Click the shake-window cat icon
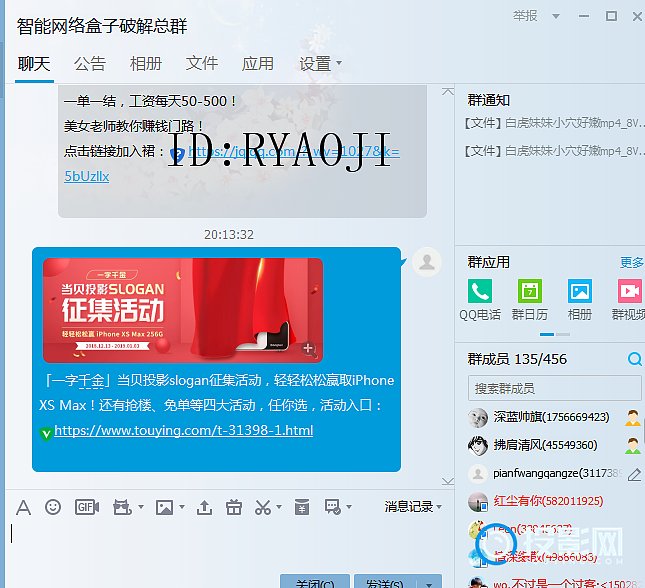Image resolution: width=645 pixels, height=588 pixels. 122,507
